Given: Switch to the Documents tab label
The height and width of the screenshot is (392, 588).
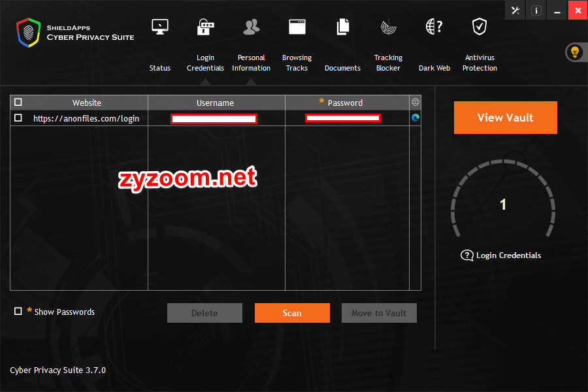Looking at the screenshot, I should pos(343,68).
